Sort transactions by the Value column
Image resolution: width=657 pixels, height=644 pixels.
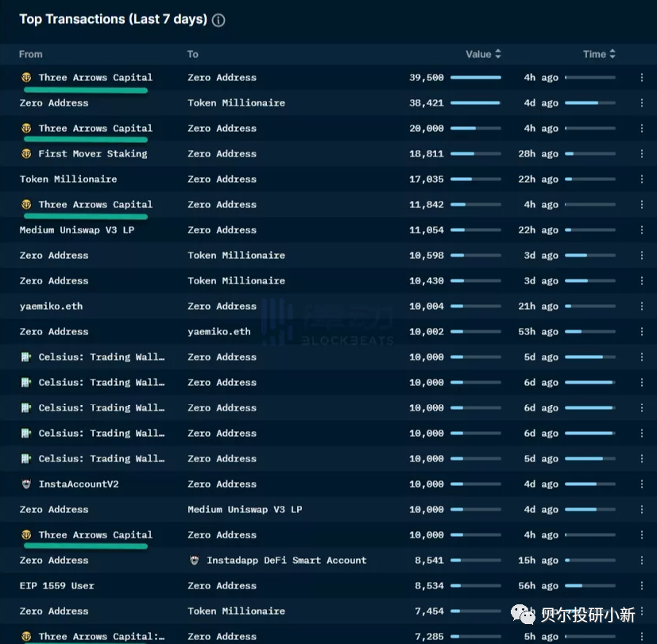point(483,54)
